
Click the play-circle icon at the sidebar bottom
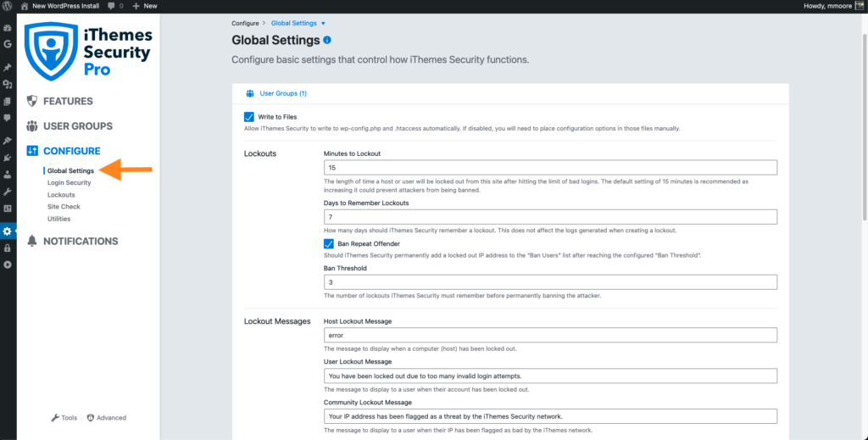7,265
